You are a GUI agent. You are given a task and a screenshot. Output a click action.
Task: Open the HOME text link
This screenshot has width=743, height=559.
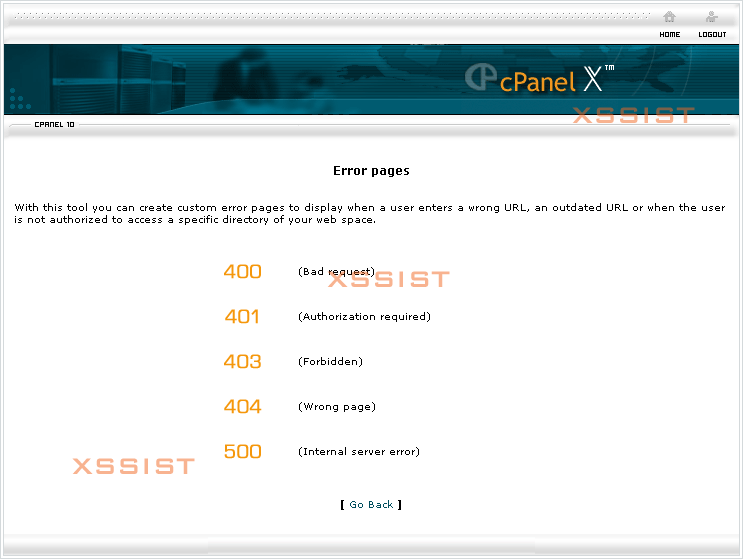tap(670, 35)
